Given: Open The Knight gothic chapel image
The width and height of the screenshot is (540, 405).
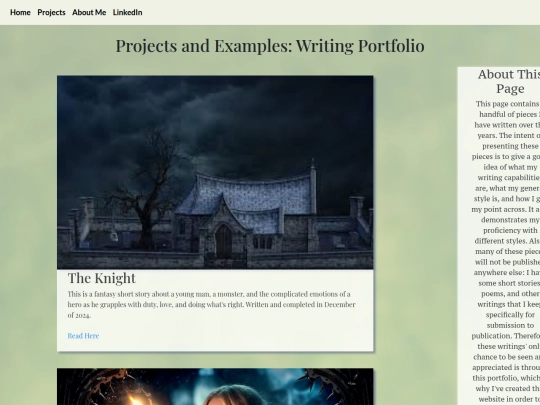Looking at the screenshot, I should tap(215, 172).
